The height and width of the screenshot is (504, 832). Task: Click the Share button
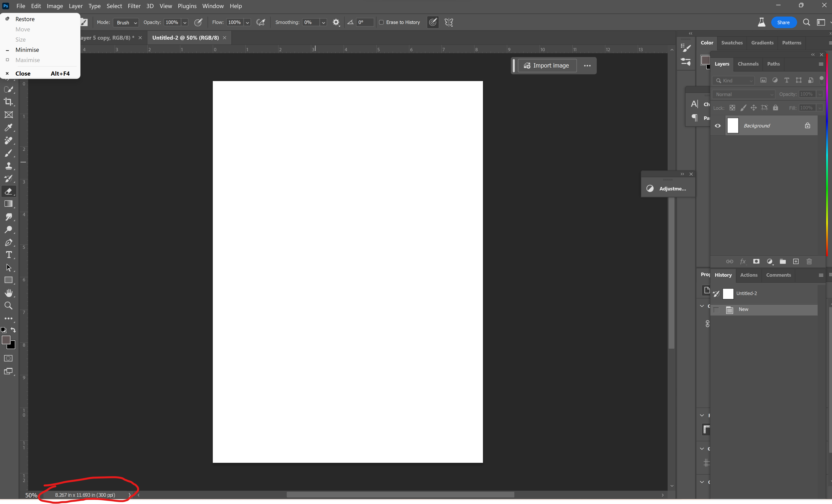pyautogui.click(x=783, y=22)
